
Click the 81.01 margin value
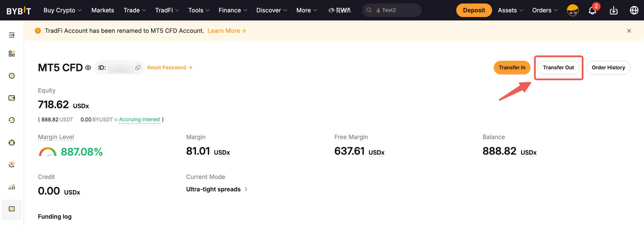(x=198, y=151)
